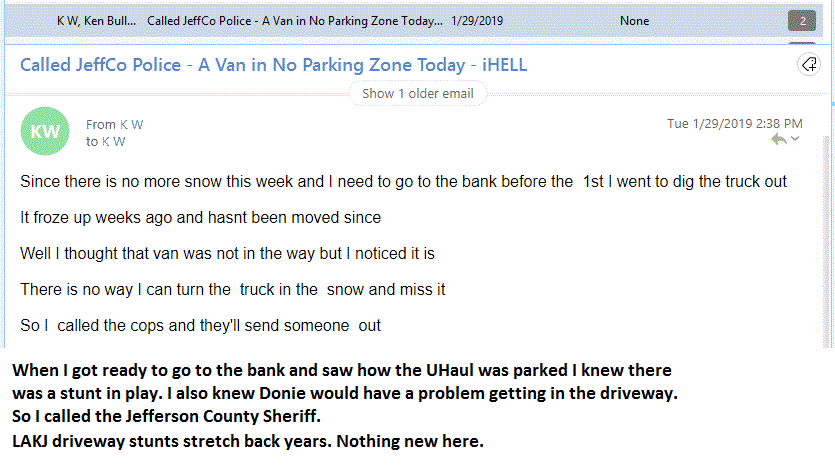Click the thread message count badge
Screen dimensions: 835x469
pyautogui.click(x=801, y=20)
